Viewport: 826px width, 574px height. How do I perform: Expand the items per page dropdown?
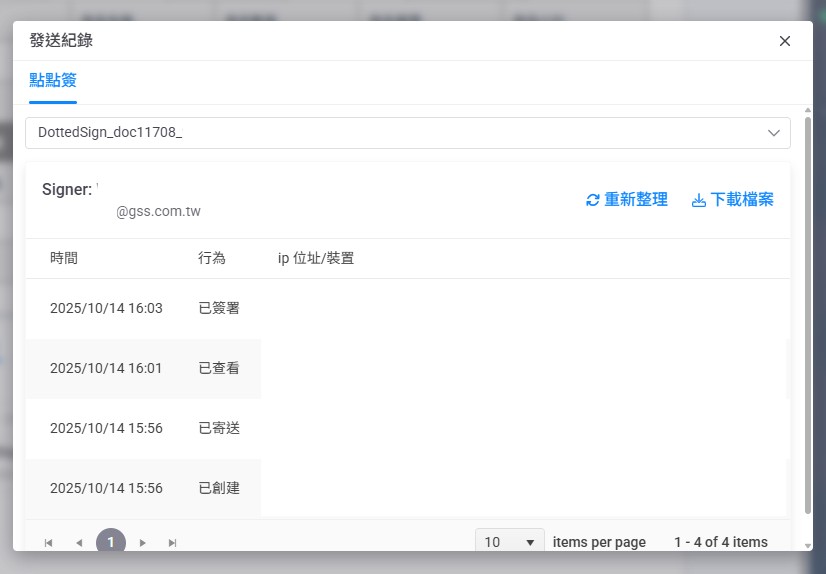[510, 542]
